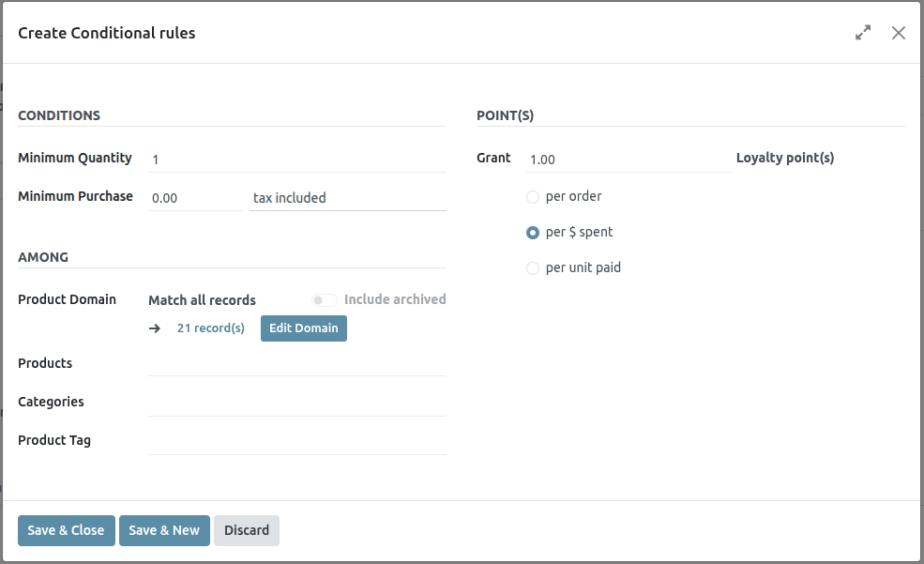Screen dimensions: 924x564
Task: Click the 'Match all records' domain text
Action: click(202, 300)
